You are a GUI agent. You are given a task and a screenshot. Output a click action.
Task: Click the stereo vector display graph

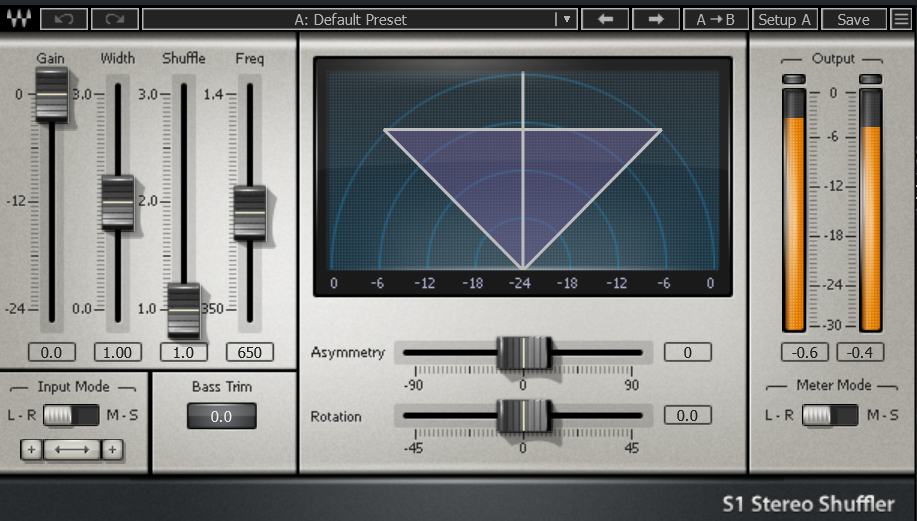click(523, 177)
